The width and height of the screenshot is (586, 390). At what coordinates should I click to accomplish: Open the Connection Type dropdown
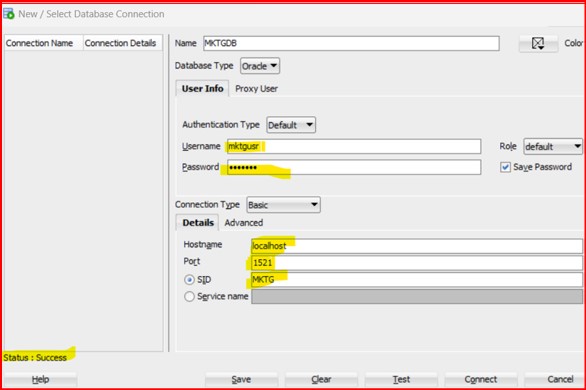283,205
